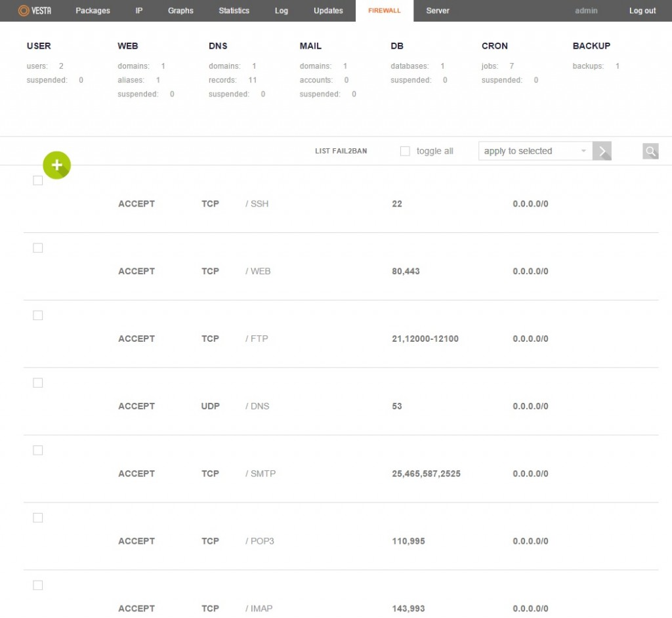Click the LIST FAIL2BAN link

pos(341,151)
